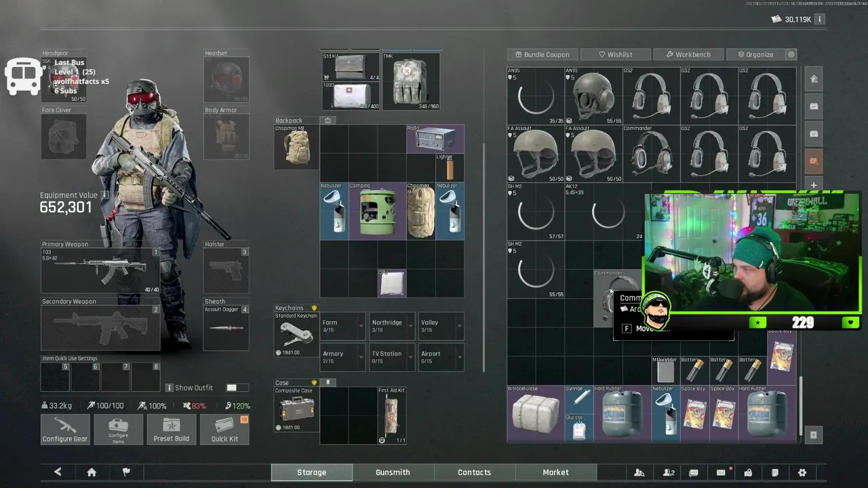The width and height of the screenshot is (868, 488).
Task: Click the backpack auto-sort icon
Action: tap(328, 121)
